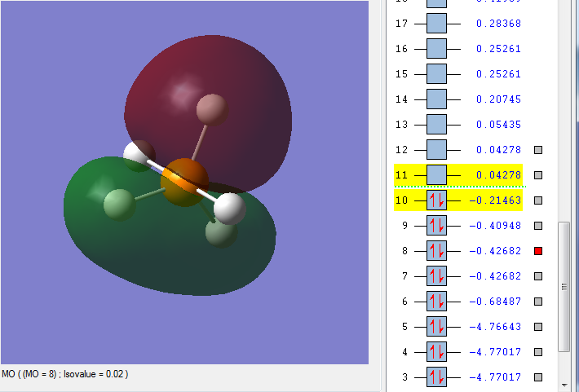Toggle visualization square for orbital 12
The image size is (579, 392).
pyautogui.click(x=538, y=150)
